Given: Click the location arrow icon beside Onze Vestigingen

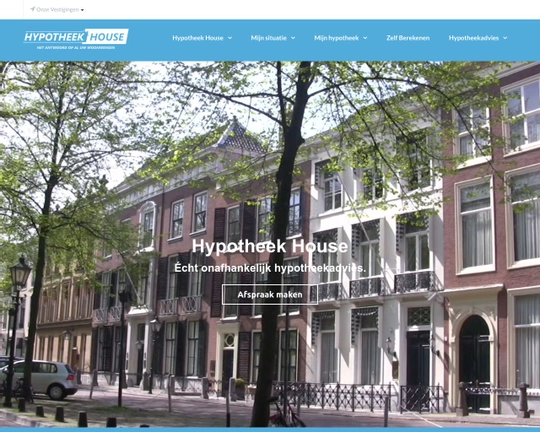Looking at the screenshot, I should (x=33, y=9).
